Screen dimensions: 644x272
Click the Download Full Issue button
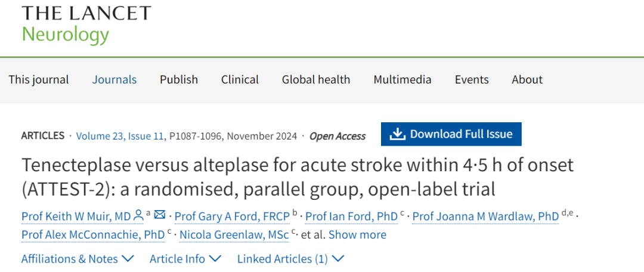(451, 134)
